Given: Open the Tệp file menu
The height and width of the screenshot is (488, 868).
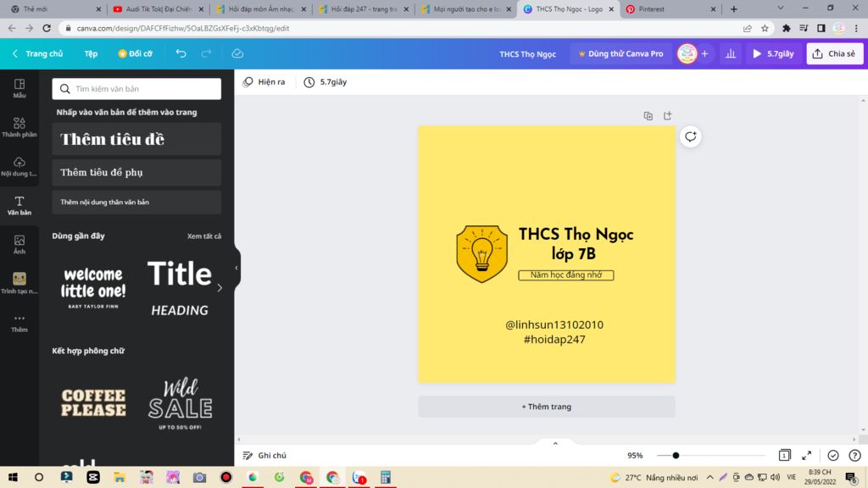Looking at the screenshot, I should click(91, 53).
